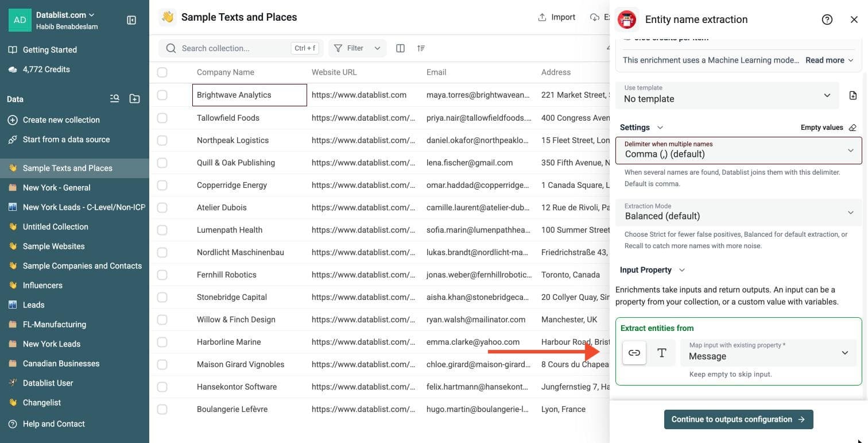Click the template file icon beside Use template

853,95
